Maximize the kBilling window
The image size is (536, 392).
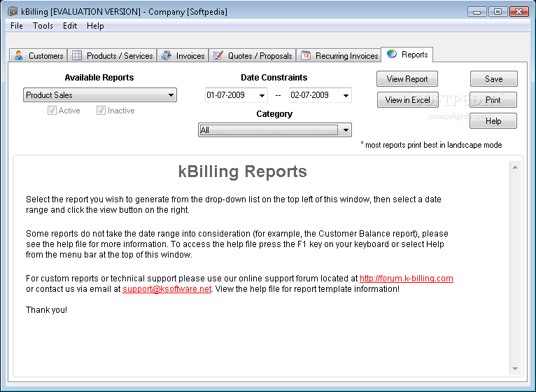pos(498,12)
